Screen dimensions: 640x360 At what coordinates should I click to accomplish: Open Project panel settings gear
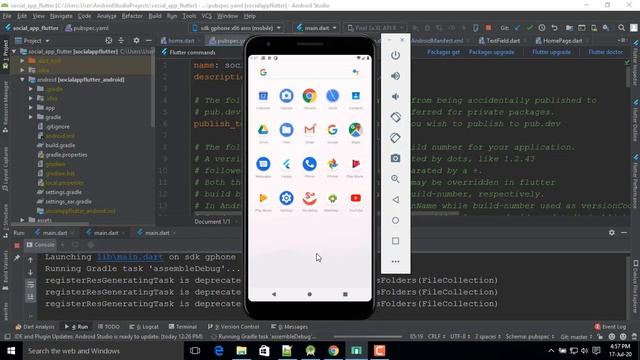pos(136,40)
